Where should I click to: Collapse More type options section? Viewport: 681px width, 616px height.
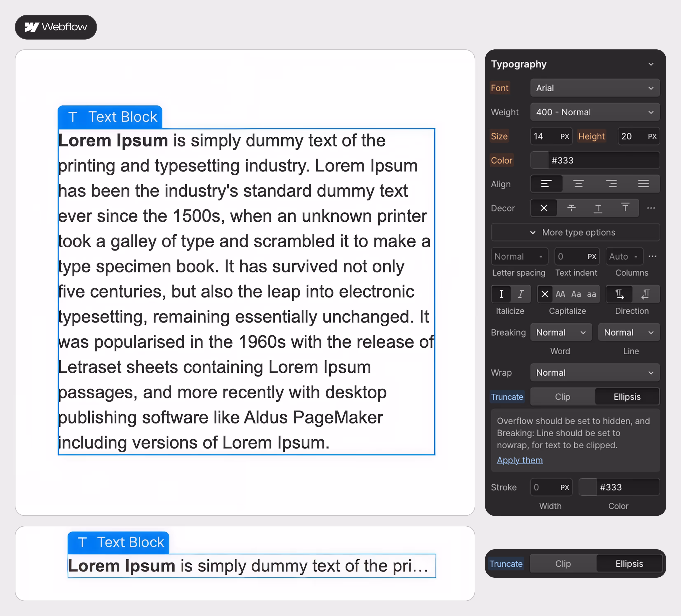pos(575,232)
